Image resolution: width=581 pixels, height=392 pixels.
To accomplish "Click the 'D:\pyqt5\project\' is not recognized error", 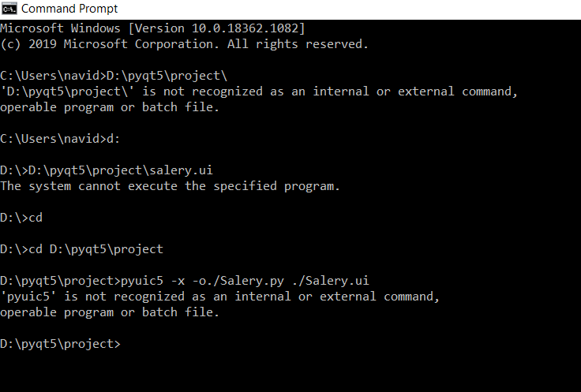I will point(259,91).
